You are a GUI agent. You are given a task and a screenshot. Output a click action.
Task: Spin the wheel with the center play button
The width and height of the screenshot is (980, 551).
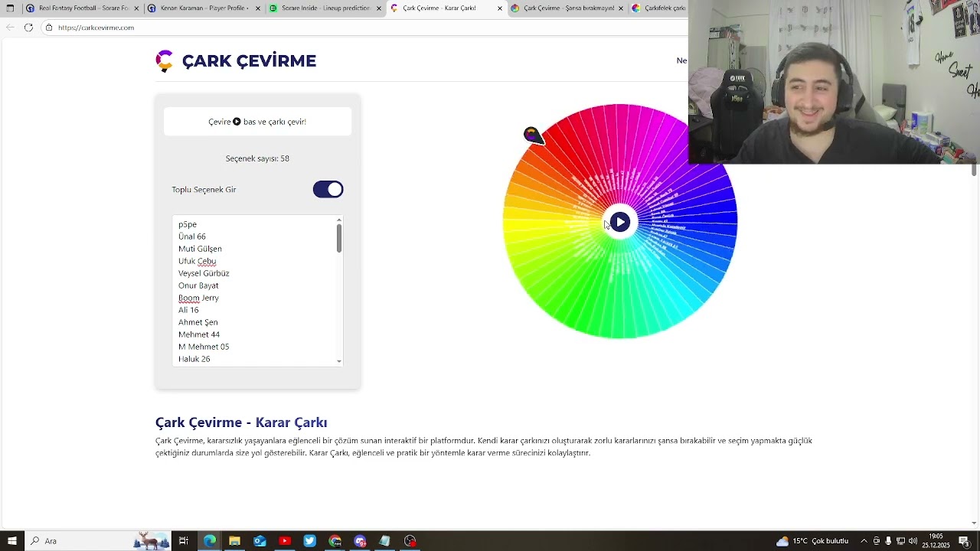coord(620,222)
